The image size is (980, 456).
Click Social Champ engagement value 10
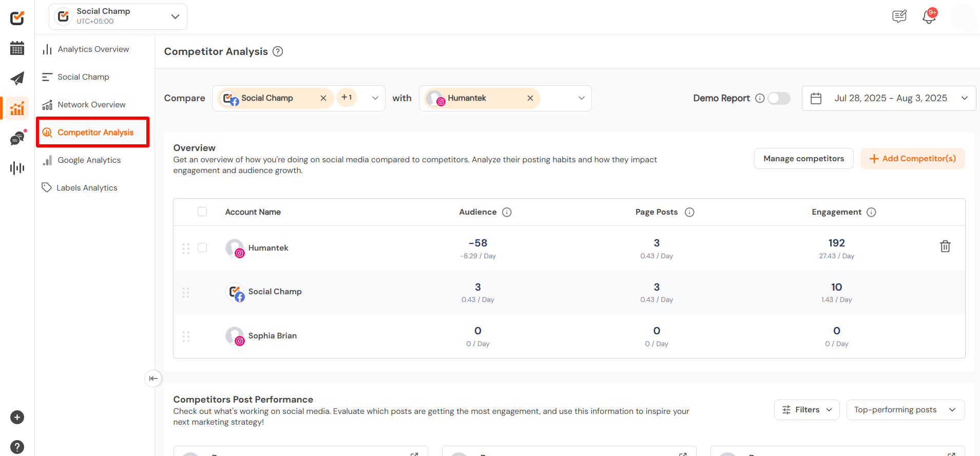[836, 287]
